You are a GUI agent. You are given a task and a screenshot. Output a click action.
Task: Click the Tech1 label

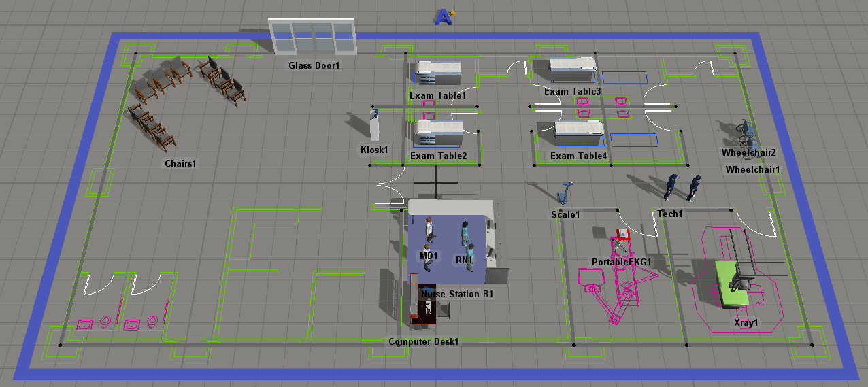(670, 214)
